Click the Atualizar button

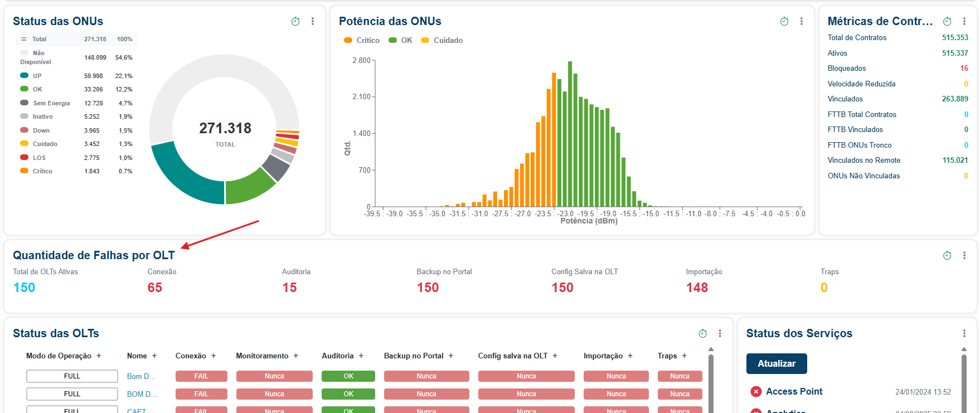coord(777,363)
